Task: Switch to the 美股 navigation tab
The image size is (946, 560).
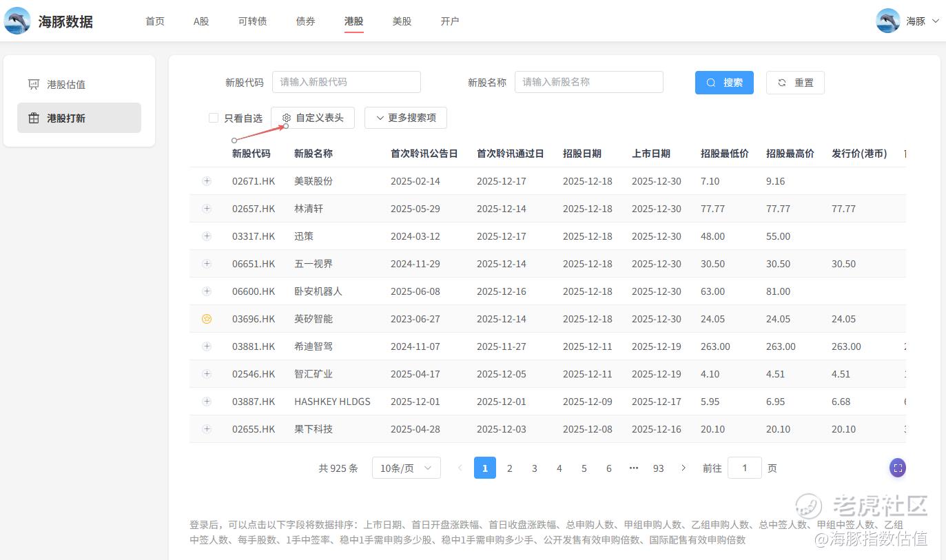Action: point(402,21)
